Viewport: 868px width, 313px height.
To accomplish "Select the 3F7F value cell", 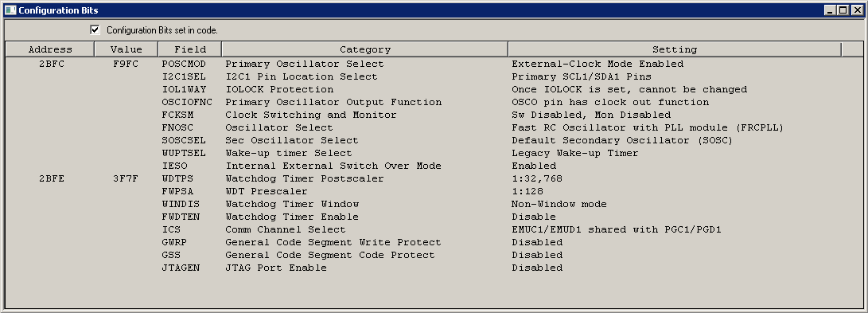I will [126, 178].
